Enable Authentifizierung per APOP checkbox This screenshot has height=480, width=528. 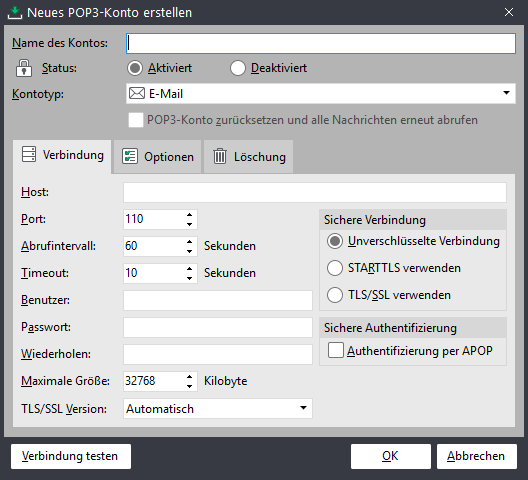click(x=336, y=350)
